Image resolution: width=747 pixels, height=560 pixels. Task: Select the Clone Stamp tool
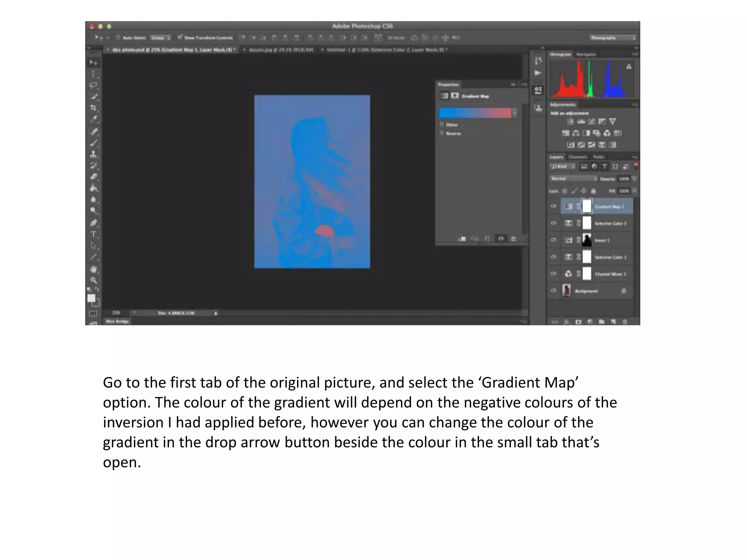click(x=93, y=154)
